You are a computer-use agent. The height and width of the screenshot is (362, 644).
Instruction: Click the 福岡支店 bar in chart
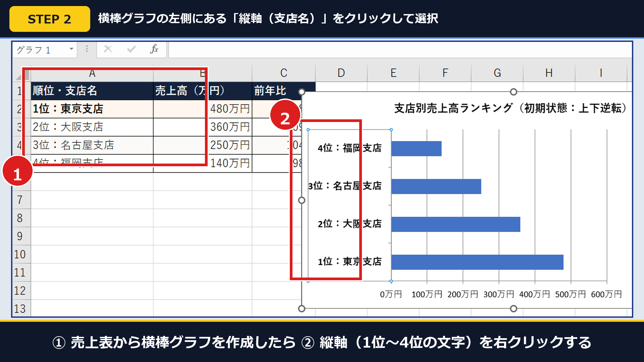coord(416,148)
